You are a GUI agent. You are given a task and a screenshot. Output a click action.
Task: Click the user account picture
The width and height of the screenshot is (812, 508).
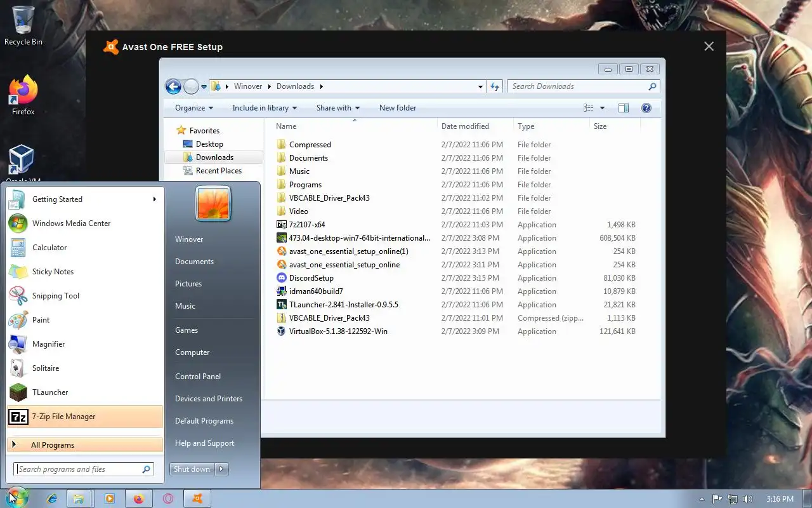click(213, 203)
